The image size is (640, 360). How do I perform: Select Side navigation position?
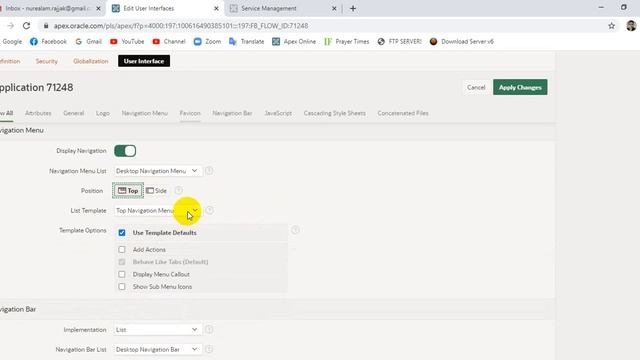156,191
